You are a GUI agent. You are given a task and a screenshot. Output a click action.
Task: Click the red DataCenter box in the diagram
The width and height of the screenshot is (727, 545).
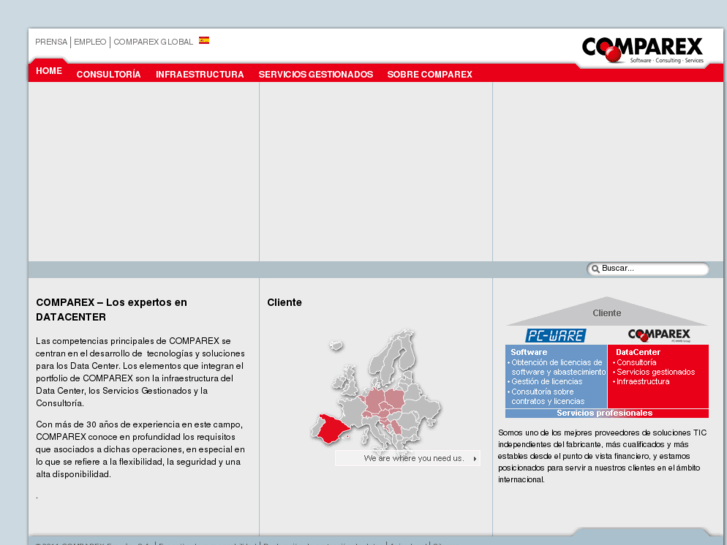(658, 376)
